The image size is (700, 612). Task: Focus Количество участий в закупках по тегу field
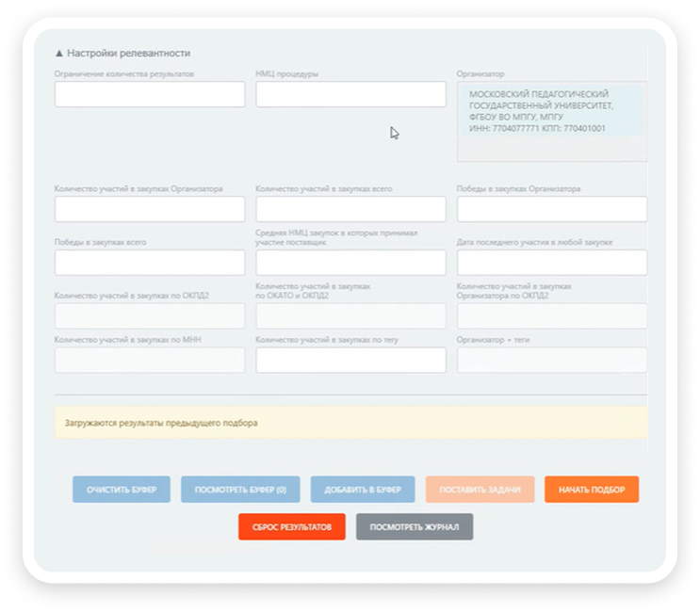point(350,360)
